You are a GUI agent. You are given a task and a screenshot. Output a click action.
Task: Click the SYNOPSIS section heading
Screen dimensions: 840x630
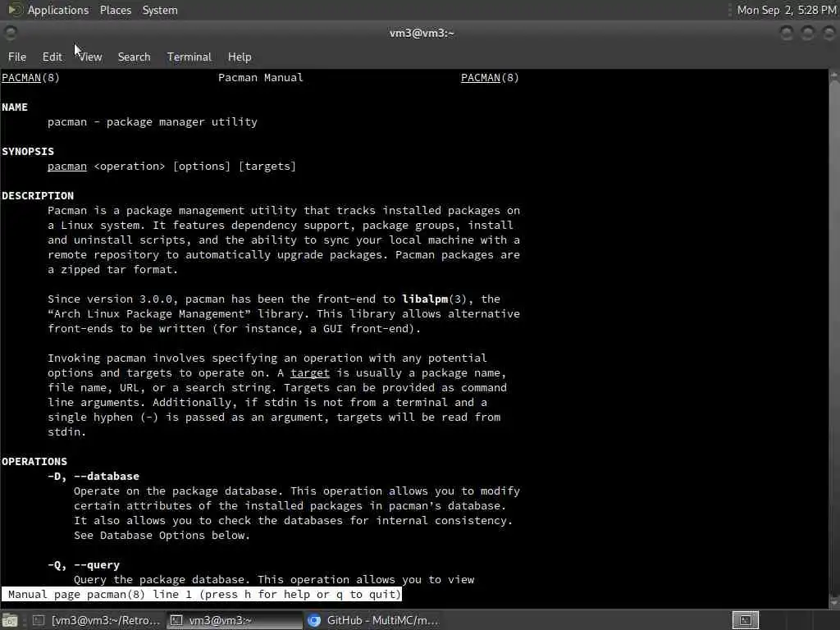pyautogui.click(x=28, y=152)
